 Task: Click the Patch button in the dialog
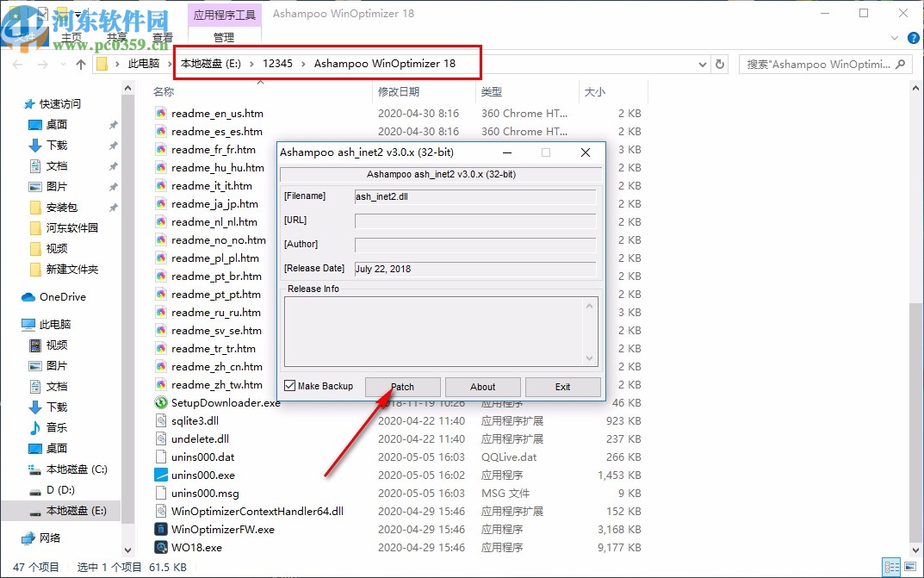click(402, 386)
